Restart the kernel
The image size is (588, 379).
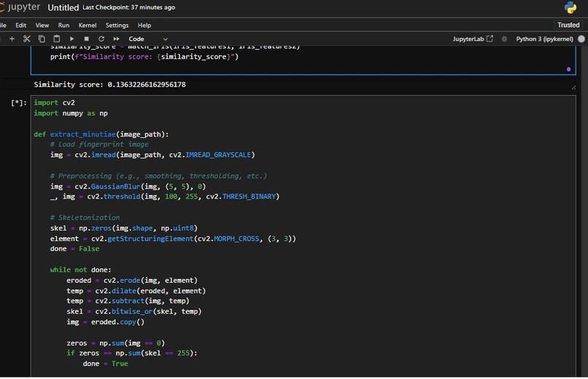click(x=101, y=39)
